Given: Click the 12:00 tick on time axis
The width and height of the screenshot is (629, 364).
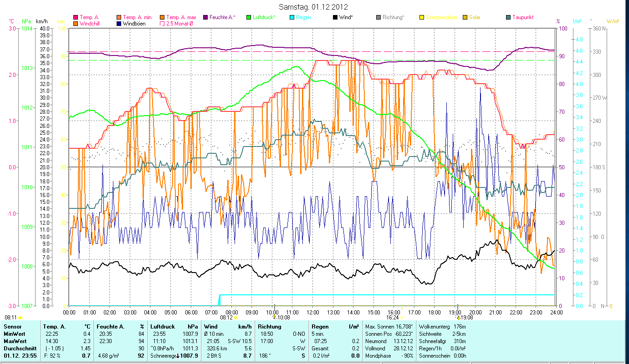Looking at the screenshot, I should (313, 312).
